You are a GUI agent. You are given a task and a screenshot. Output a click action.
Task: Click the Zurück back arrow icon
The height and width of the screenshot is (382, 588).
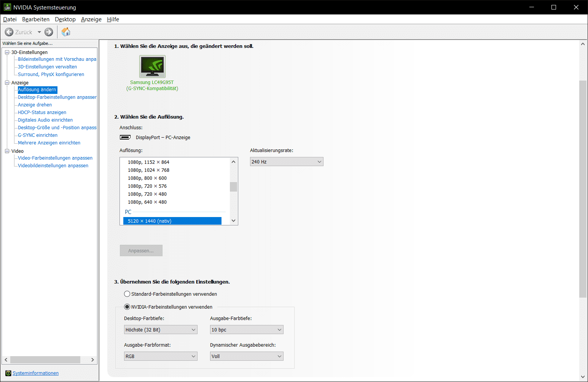(9, 32)
